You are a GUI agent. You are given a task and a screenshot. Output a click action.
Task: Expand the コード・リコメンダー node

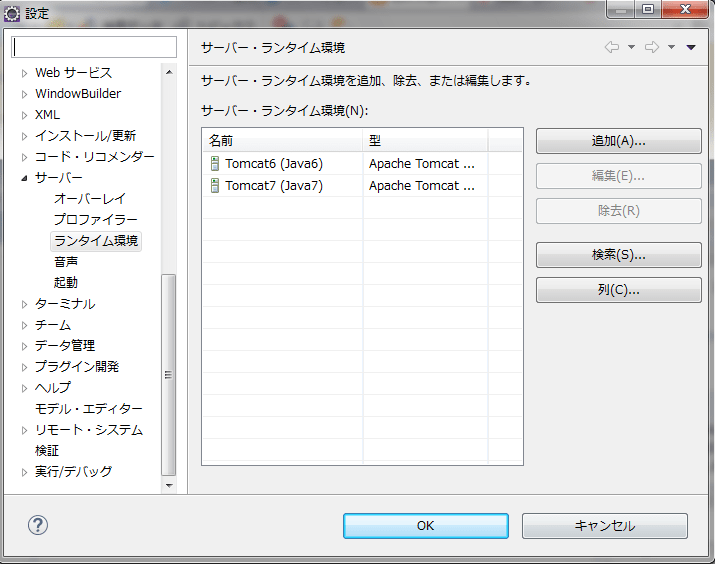(24, 157)
